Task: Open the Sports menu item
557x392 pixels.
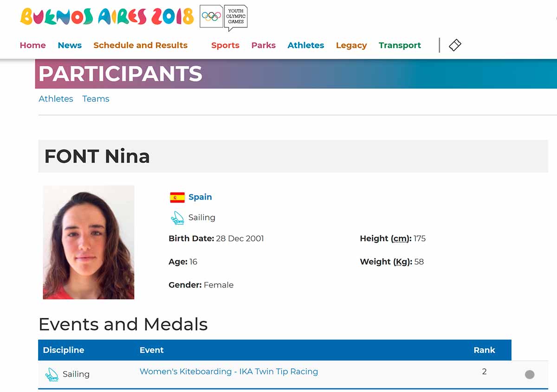Action: [225, 45]
